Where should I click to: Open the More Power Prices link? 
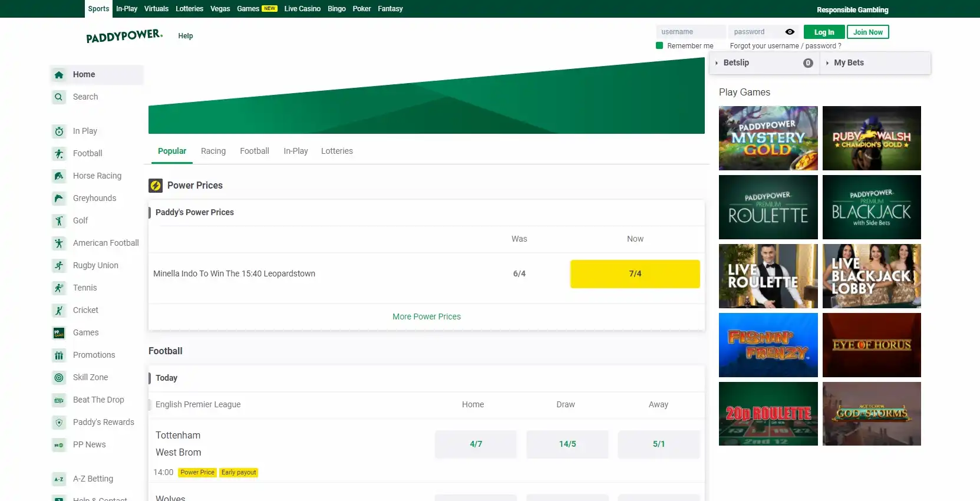(x=427, y=317)
